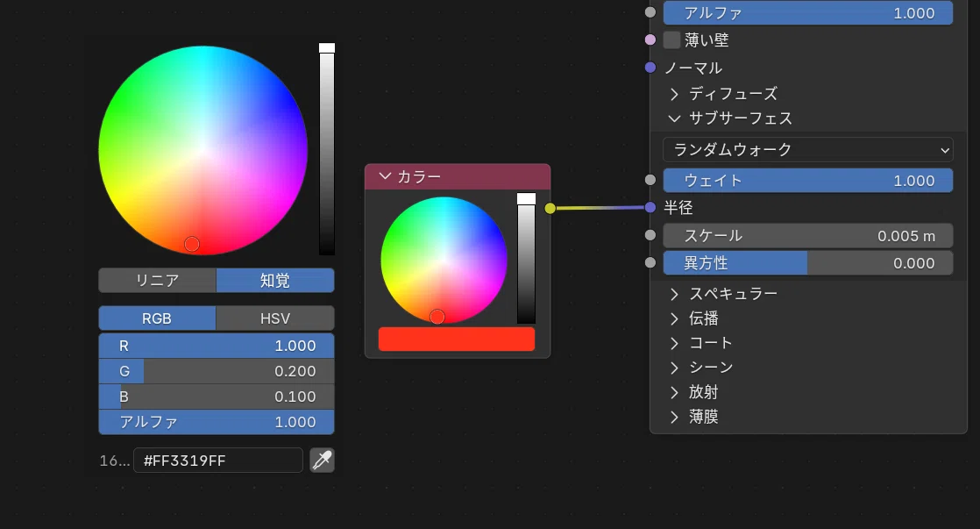
Task: Click the red color swatch in the カラー node
Action: [457, 339]
